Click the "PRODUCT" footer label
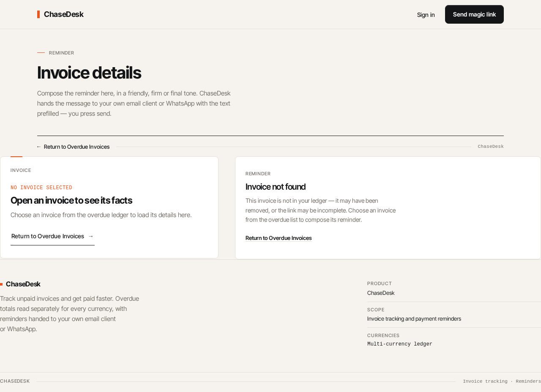 click(380, 283)
